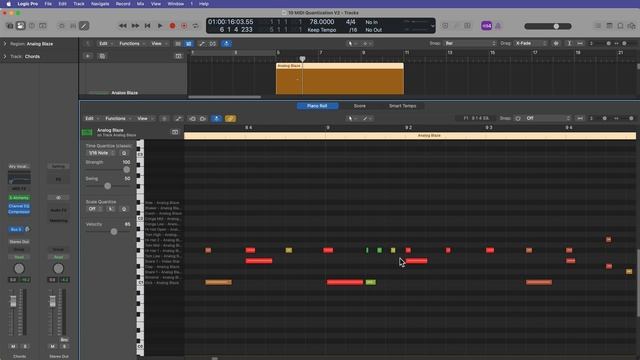Click the 4/4 time signature in the LCD
The image size is (640, 360).
point(351,22)
